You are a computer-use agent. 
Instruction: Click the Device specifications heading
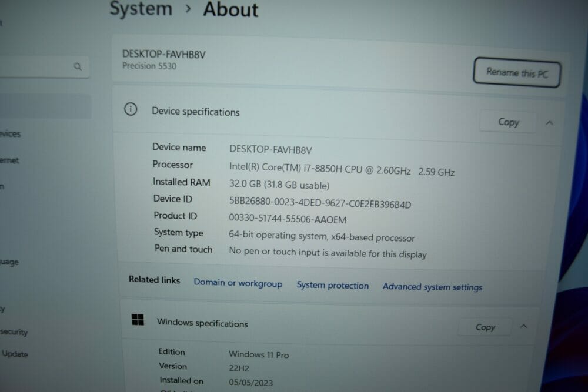click(x=195, y=112)
